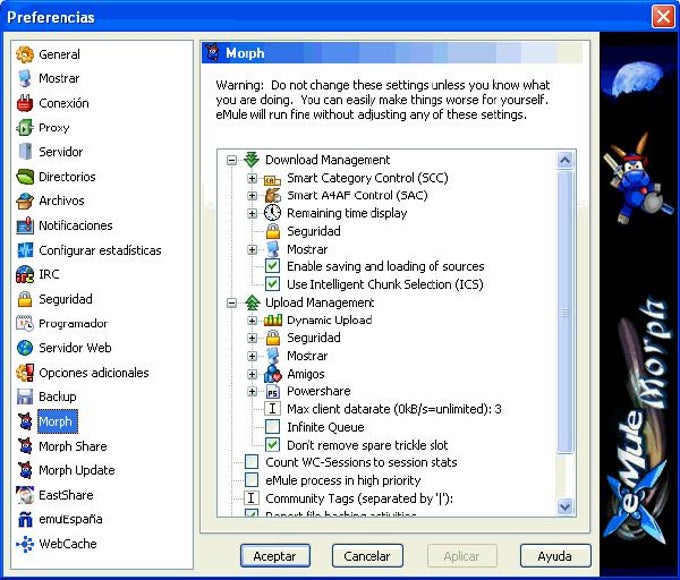Check Count WC-Sessions to session stats
The image size is (680, 580).
click(x=252, y=462)
